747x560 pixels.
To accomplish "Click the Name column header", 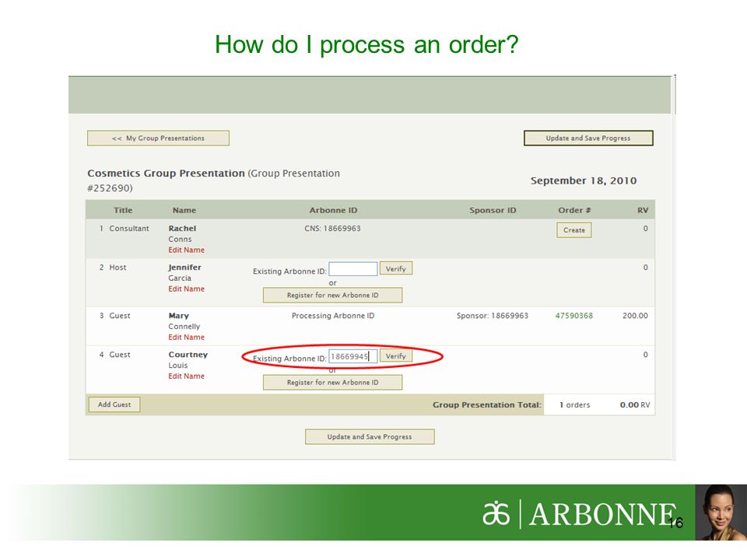I will (x=184, y=210).
